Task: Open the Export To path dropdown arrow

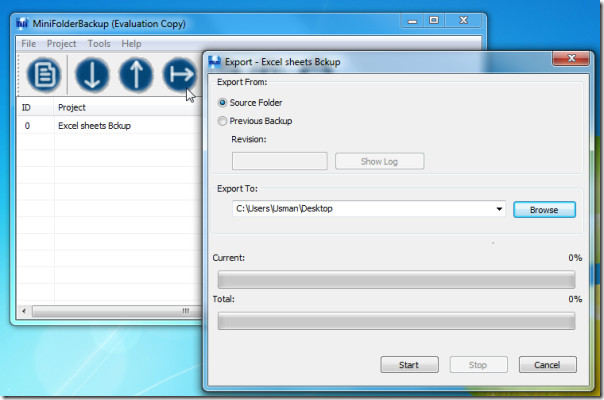Action: coord(499,209)
